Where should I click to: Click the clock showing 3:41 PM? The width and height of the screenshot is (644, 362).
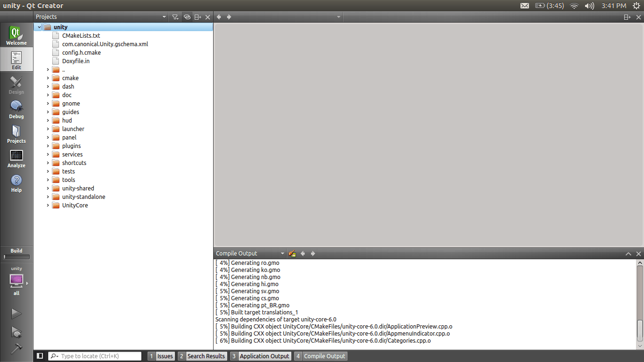pos(614,6)
